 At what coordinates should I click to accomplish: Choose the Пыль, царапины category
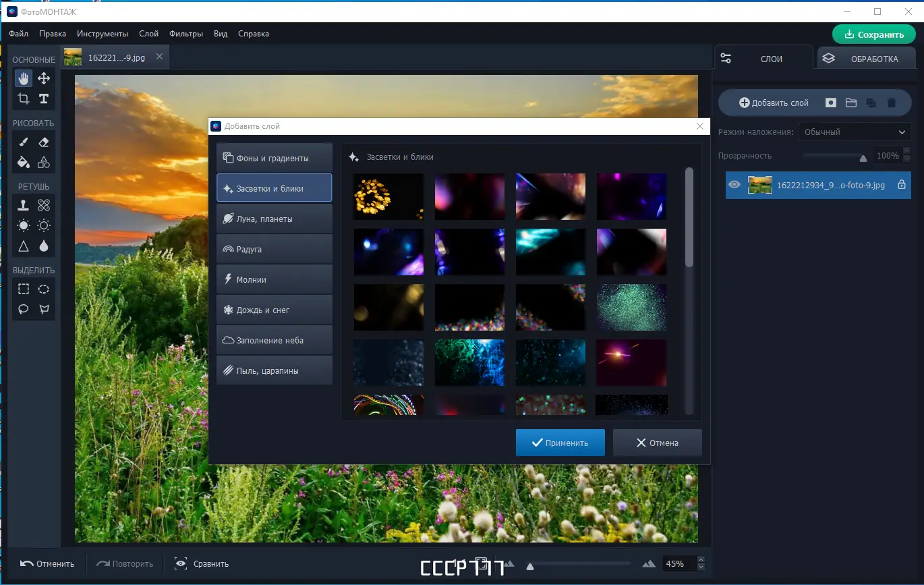pos(275,370)
